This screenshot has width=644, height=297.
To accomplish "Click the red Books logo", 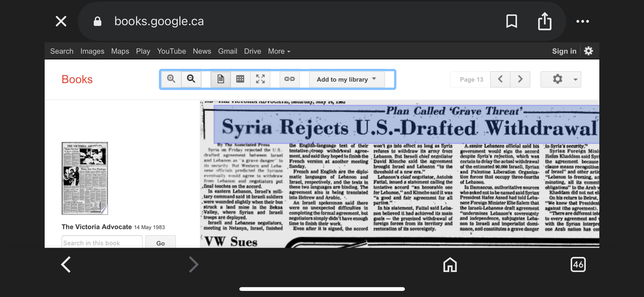I will (77, 79).
